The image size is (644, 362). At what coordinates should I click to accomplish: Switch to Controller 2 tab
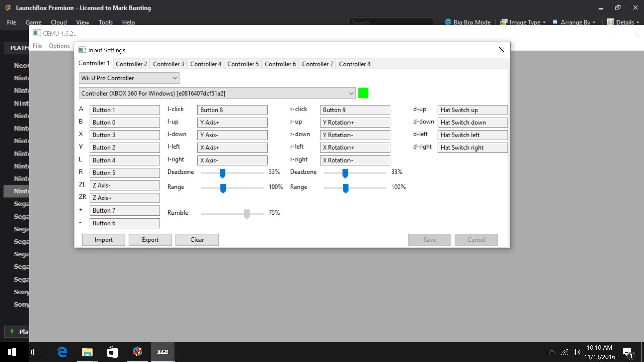tap(131, 64)
